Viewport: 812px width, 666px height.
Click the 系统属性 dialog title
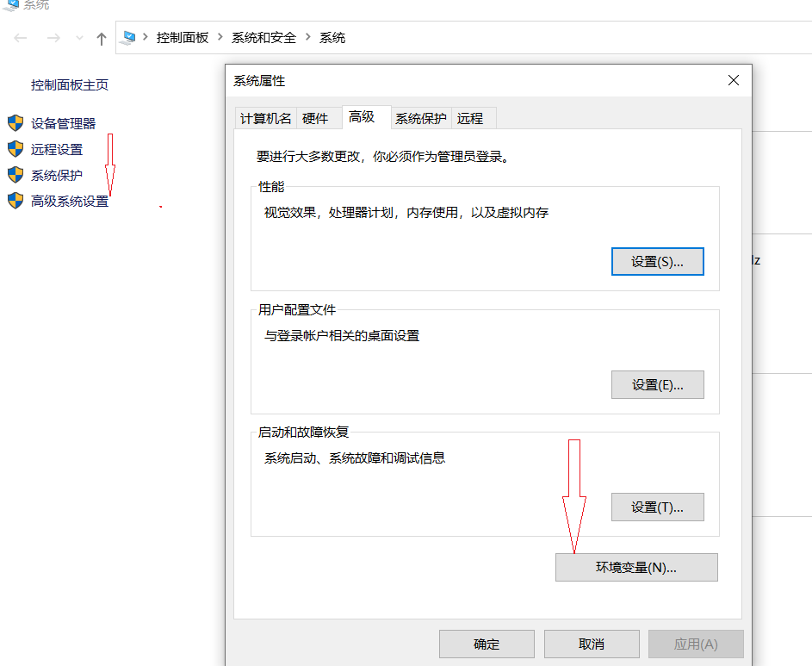pos(259,81)
